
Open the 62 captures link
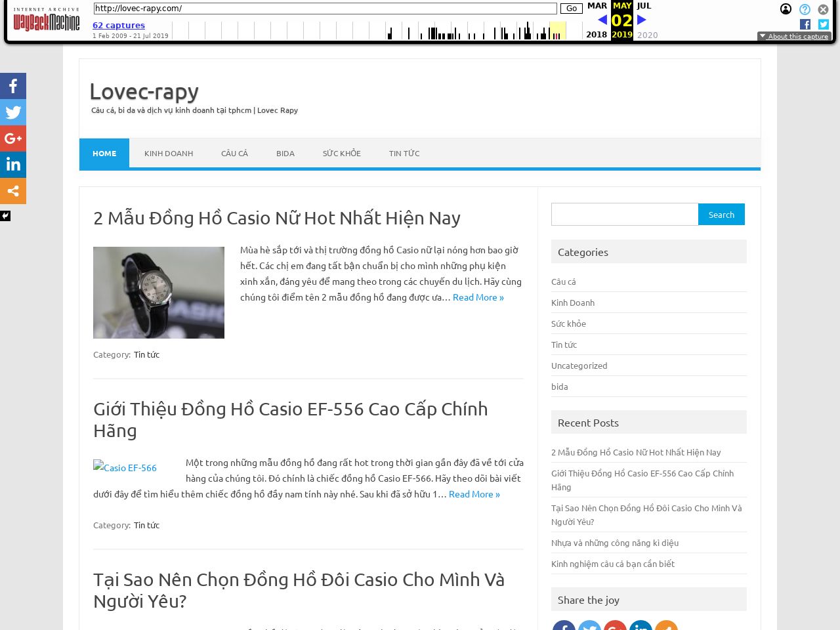coord(119,26)
